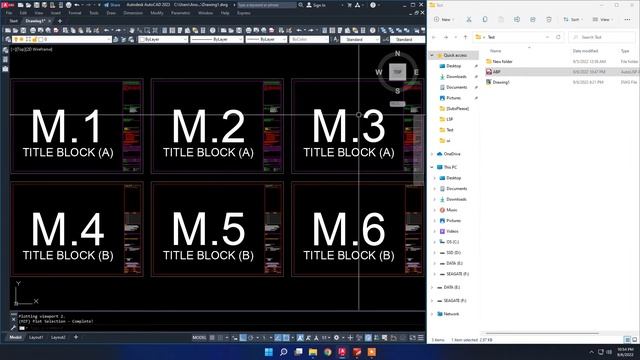Viewport: 640px width, 360px height.
Task: Select the ABP file in Explorer
Action: click(x=561, y=72)
